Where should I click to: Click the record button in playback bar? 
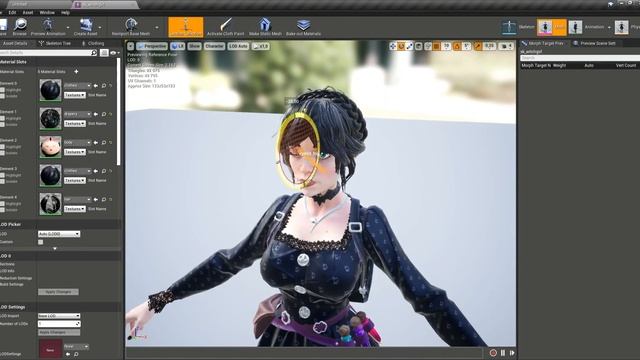coord(493,353)
